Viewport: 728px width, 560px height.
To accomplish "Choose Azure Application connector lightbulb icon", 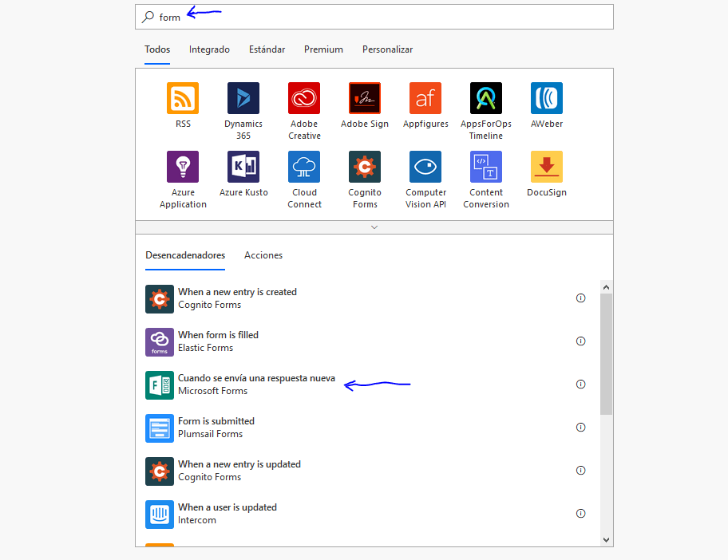I will 183,167.
